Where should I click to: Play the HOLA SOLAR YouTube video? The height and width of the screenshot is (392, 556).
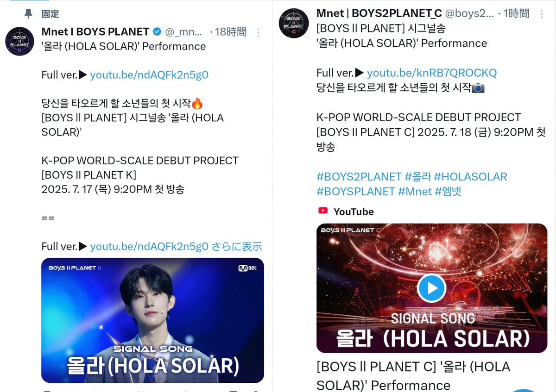click(431, 288)
